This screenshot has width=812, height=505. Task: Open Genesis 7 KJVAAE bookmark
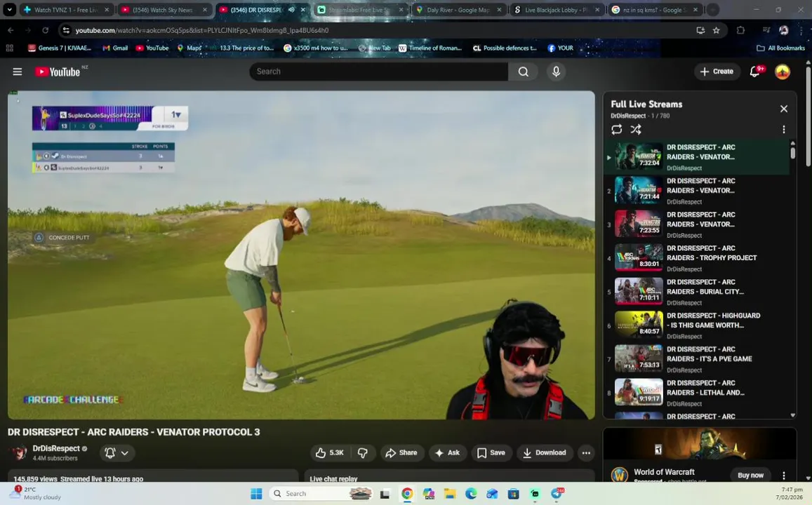click(60, 48)
